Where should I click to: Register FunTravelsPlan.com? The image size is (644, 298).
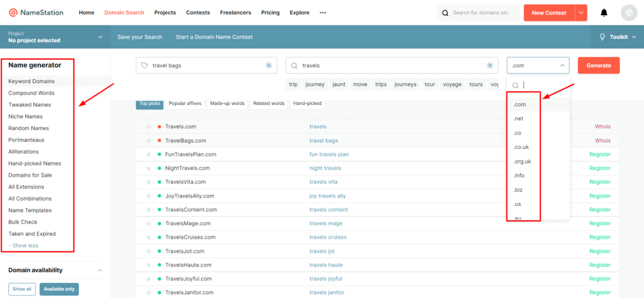click(600, 154)
